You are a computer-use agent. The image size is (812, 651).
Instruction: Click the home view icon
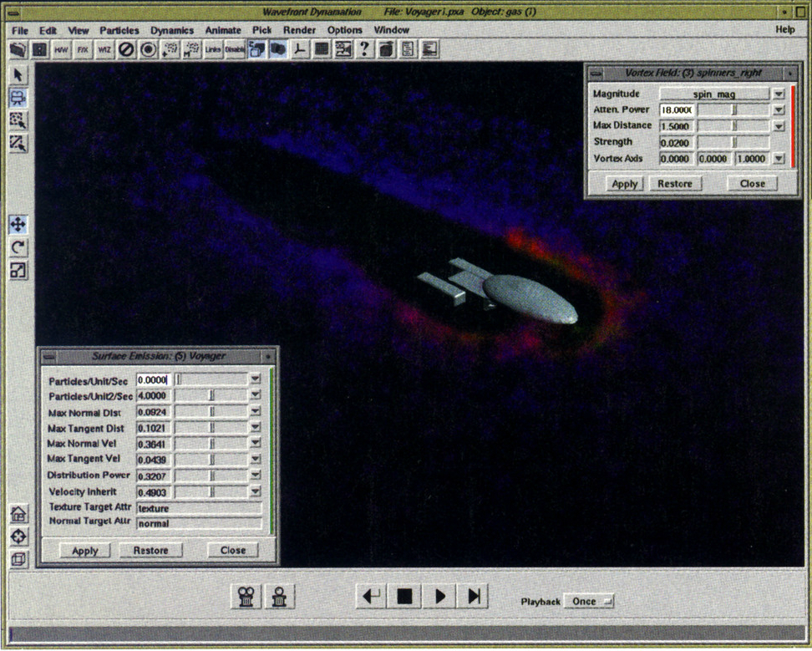18,514
